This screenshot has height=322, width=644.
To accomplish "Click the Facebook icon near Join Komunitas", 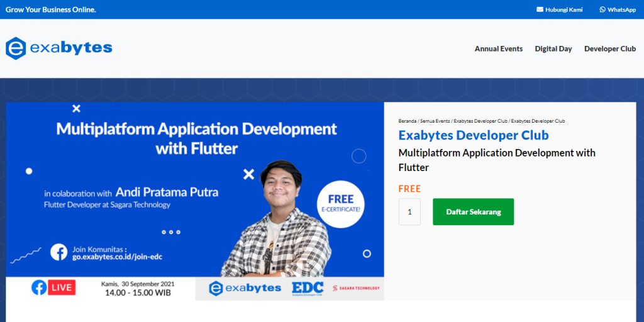I will click(x=59, y=252).
